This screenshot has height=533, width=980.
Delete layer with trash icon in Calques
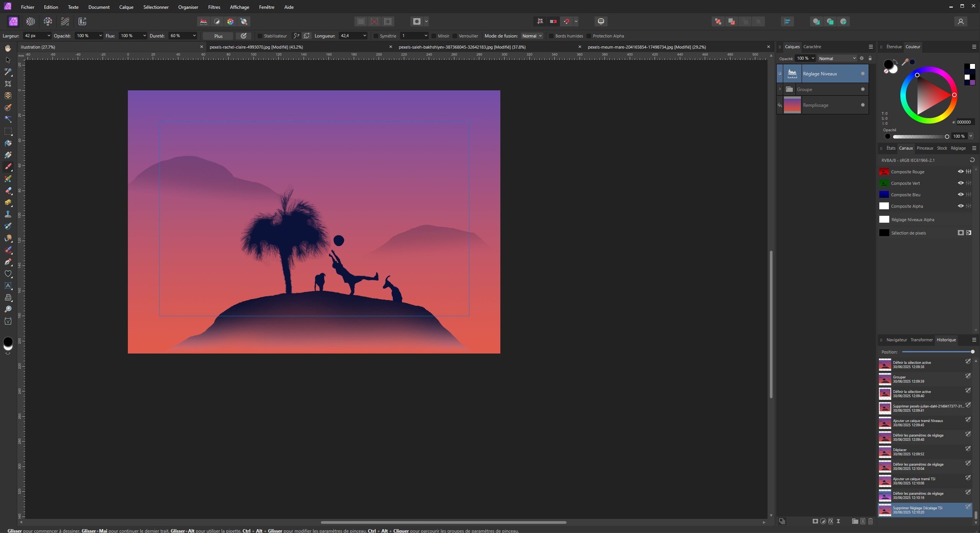(x=871, y=521)
